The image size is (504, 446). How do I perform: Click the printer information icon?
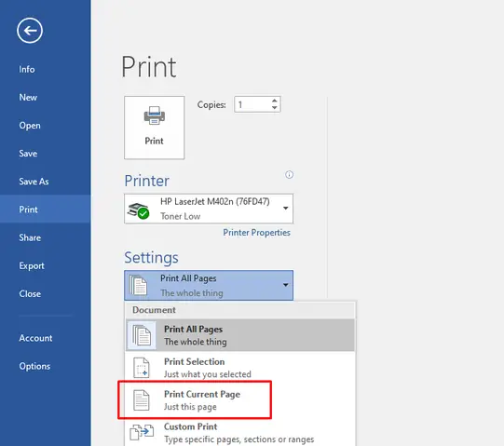(x=289, y=174)
